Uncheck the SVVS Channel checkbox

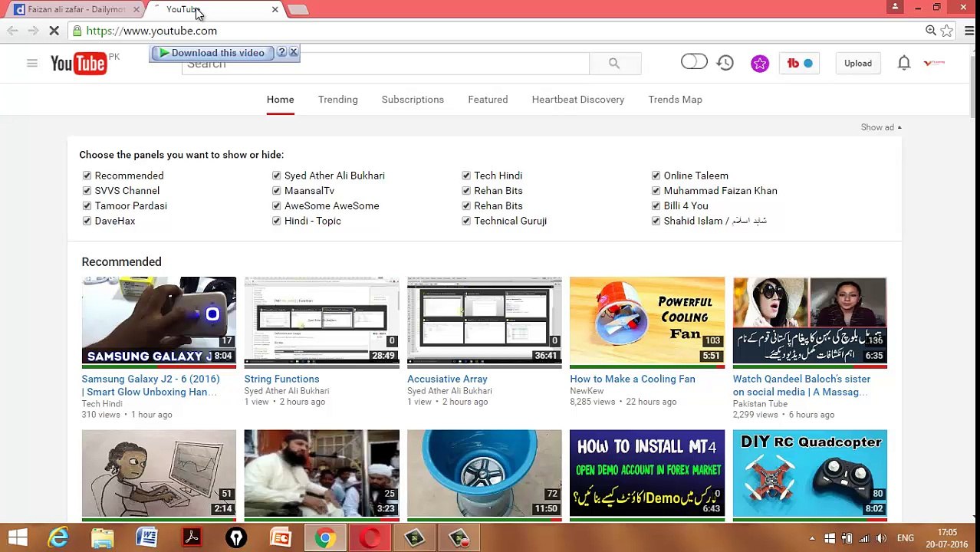87,191
